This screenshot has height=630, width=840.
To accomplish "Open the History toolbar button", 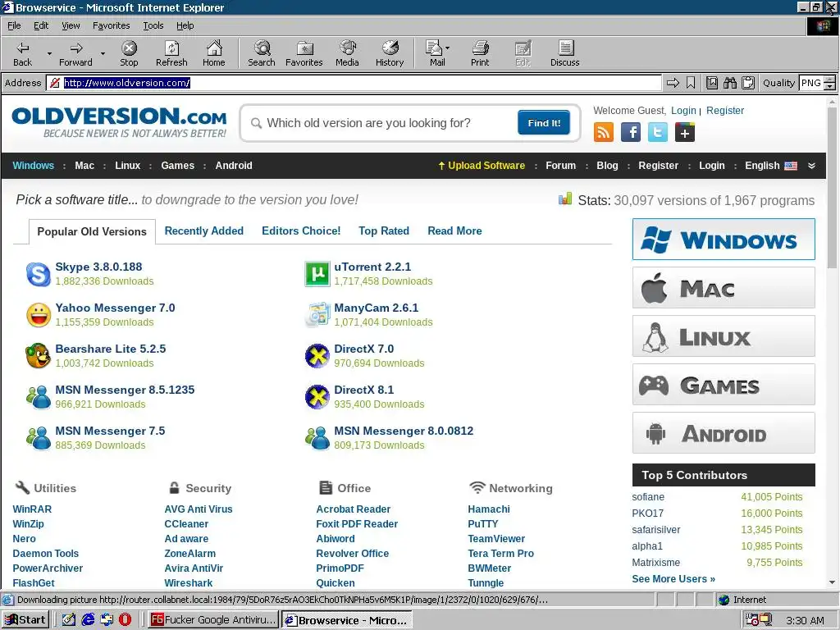I will [390, 53].
